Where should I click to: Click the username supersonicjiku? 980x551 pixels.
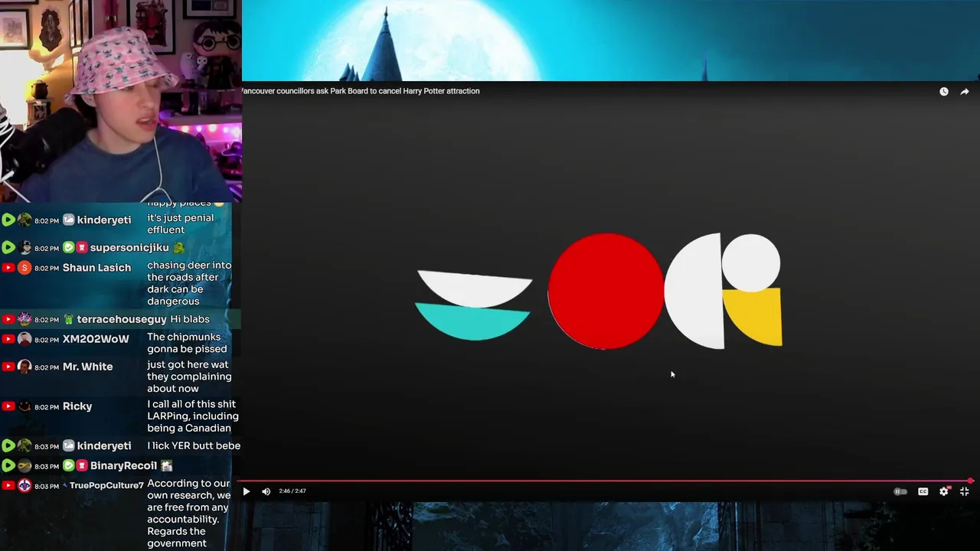point(129,248)
